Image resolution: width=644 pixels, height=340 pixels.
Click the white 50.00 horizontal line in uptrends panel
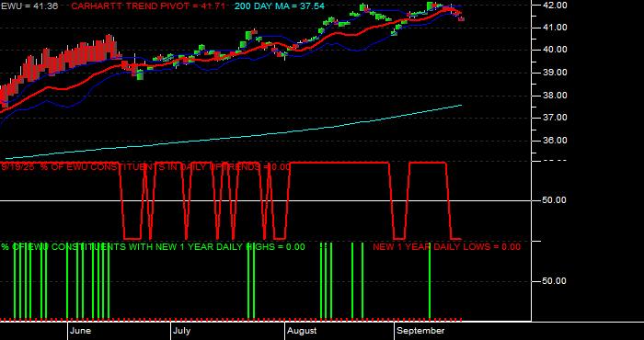(267, 200)
